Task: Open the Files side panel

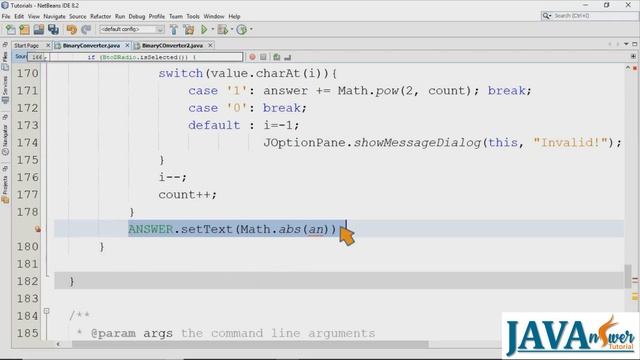Action: click(x=5, y=60)
